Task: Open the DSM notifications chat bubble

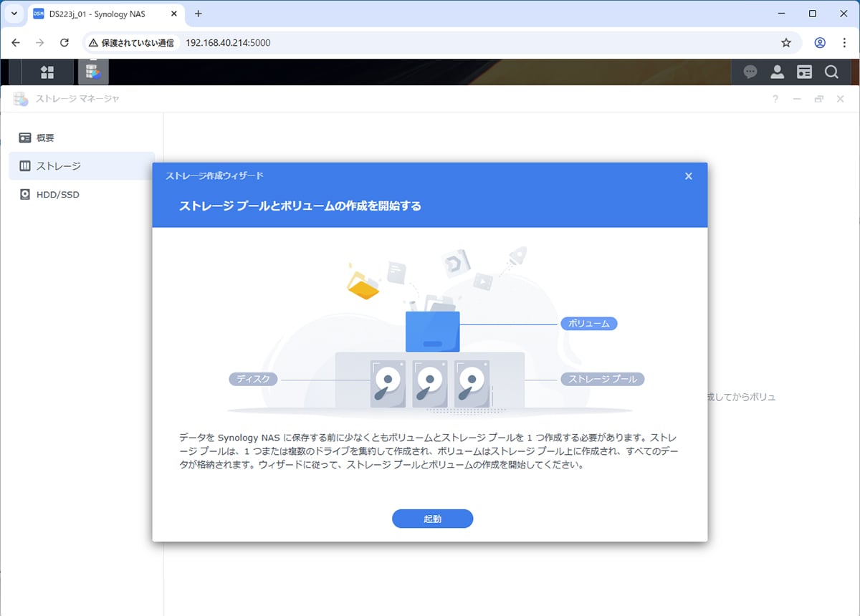Action: [x=750, y=72]
